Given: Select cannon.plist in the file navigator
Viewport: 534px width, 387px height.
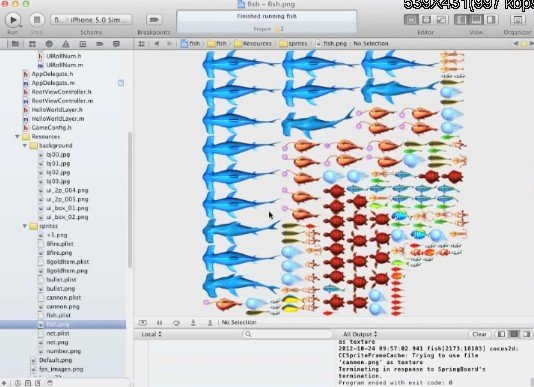Looking at the screenshot, I should pyautogui.click(x=63, y=298).
